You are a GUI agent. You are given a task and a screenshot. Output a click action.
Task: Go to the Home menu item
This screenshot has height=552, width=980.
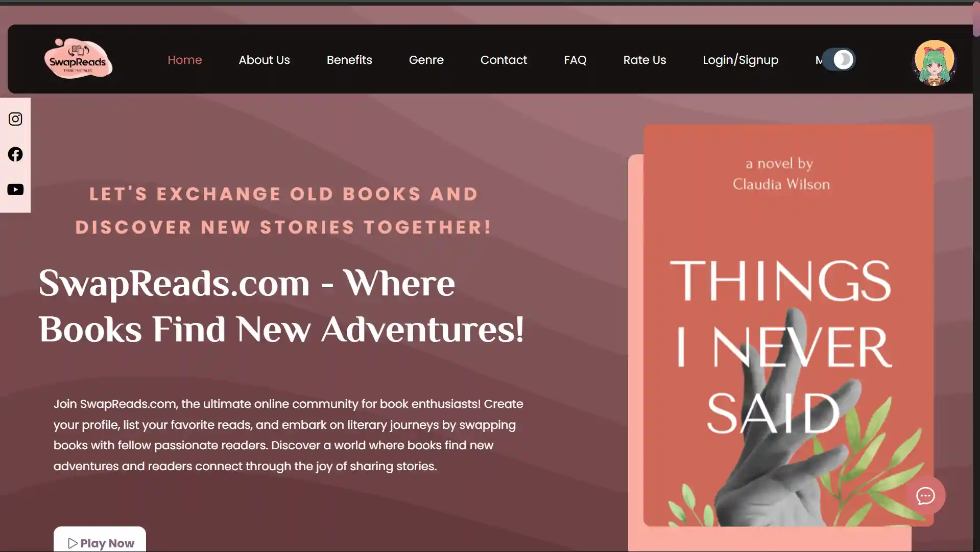coord(185,60)
